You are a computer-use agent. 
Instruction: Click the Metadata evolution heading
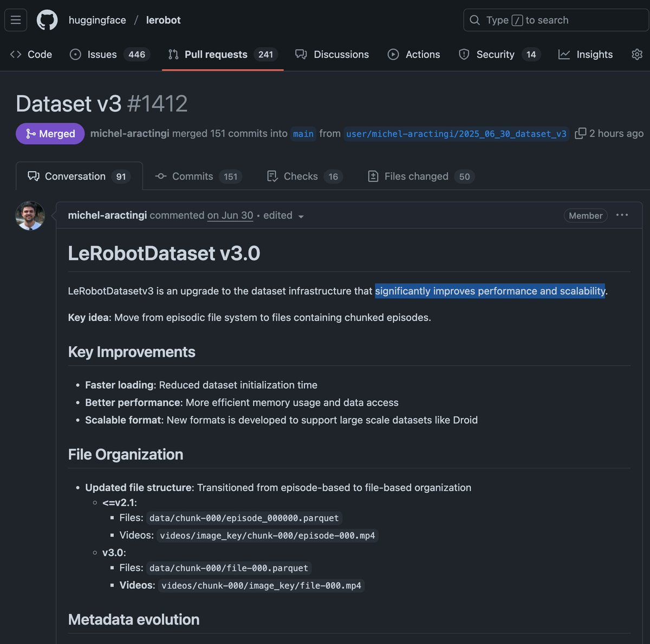tap(134, 620)
